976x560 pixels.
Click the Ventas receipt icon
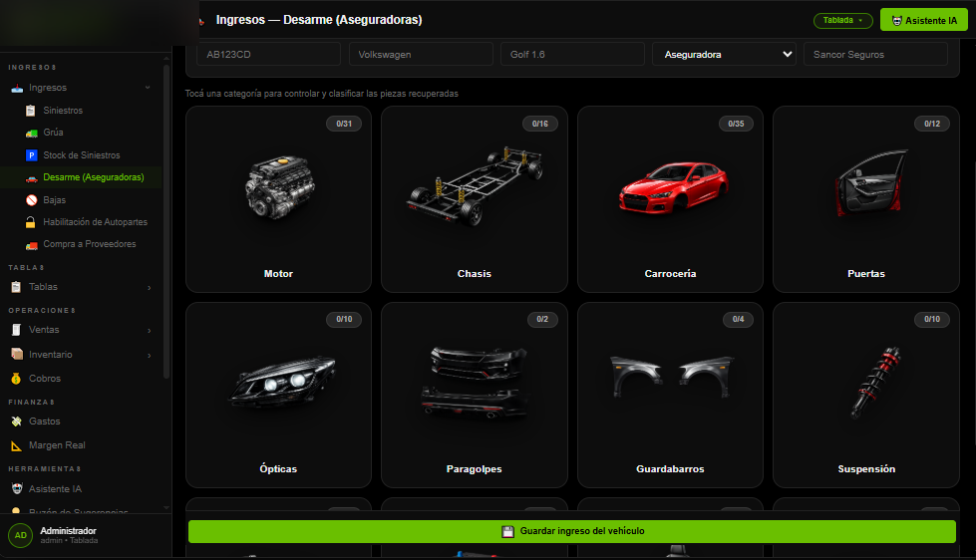16,330
